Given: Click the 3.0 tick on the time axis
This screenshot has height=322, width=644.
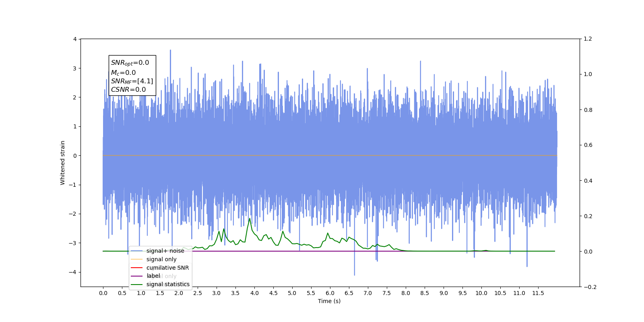Looking at the screenshot, I should 217,293.
